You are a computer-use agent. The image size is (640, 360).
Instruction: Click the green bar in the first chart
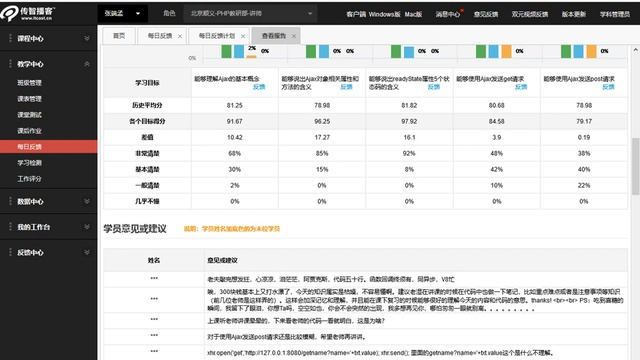227,51
